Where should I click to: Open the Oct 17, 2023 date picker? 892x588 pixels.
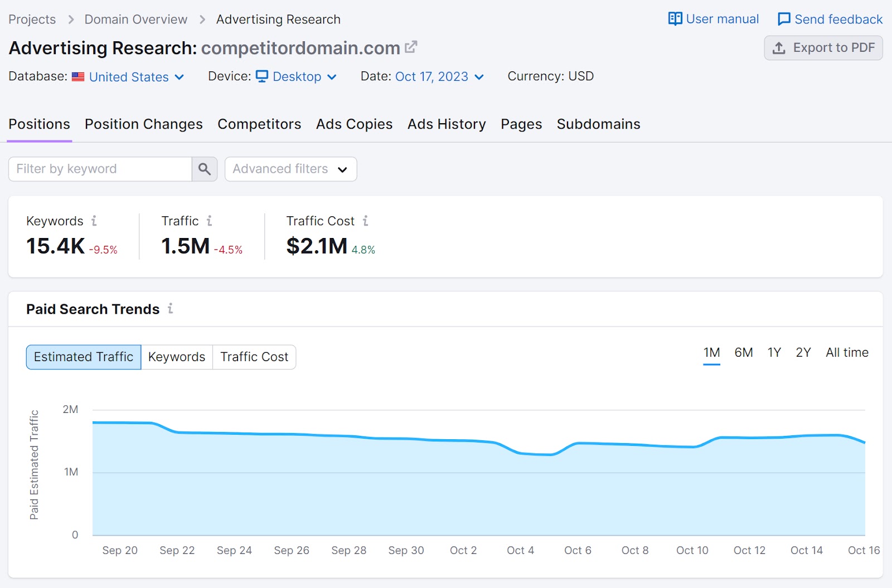coord(432,76)
